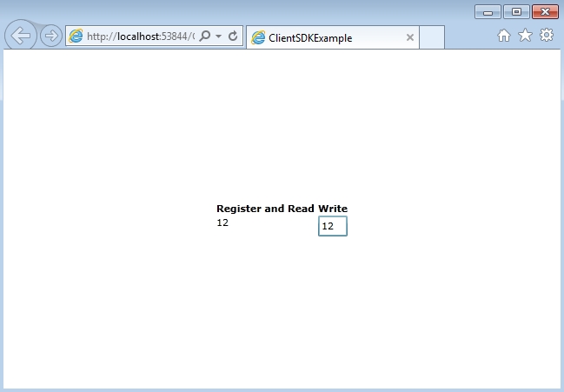The image size is (564, 392).
Task: Open Favorites with the star icon
Action: [x=525, y=36]
